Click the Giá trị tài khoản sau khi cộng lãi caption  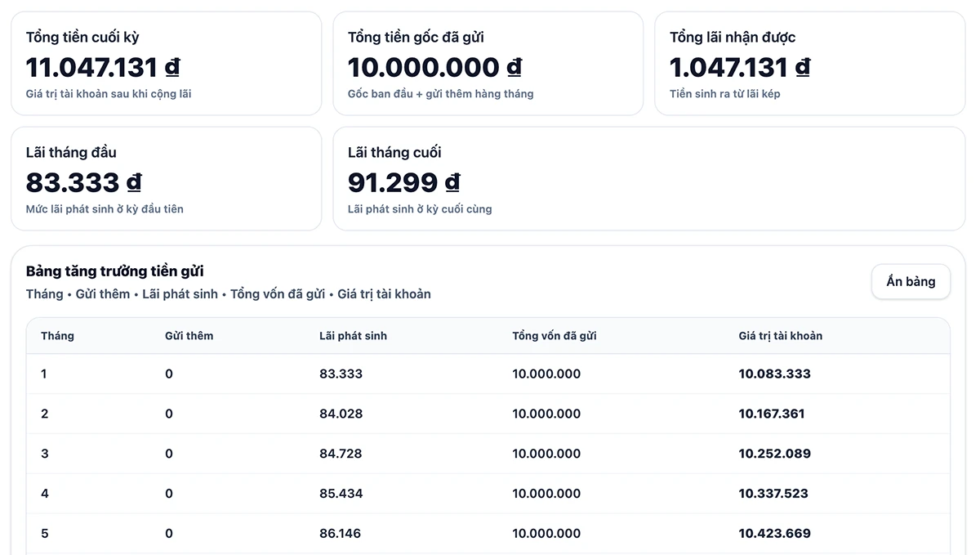[x=109, y=94]
